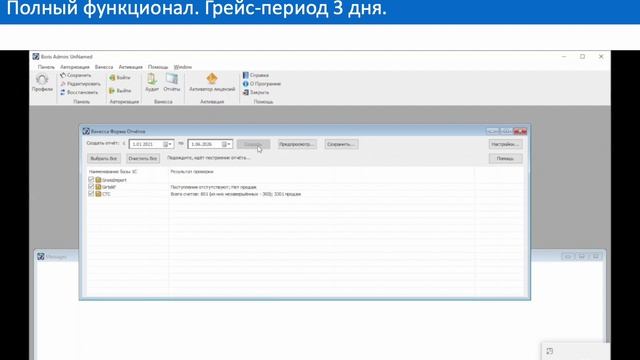Screen dimensions: 640x360
Task: Toggle checkbox of row 'Поступления отсутствуют'
Action: (91, 187)
